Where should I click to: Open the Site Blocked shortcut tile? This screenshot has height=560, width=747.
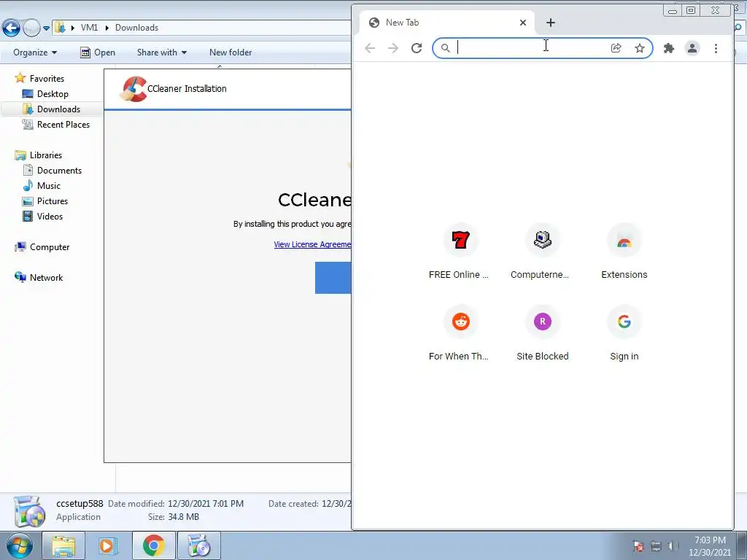(x=542, y=332)
